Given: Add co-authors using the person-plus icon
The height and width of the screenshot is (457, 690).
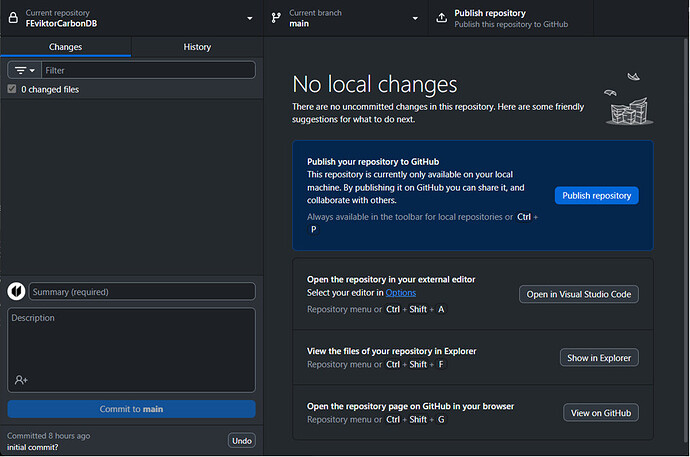Looking at the screenshot, I should 21,380.
